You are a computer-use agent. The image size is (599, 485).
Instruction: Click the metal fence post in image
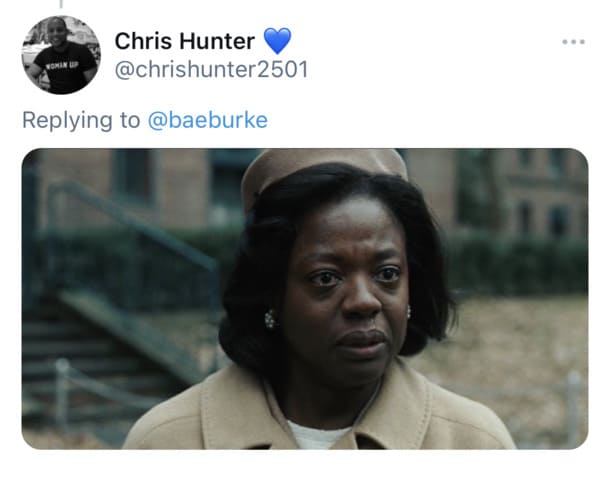[x=63, y=393]
